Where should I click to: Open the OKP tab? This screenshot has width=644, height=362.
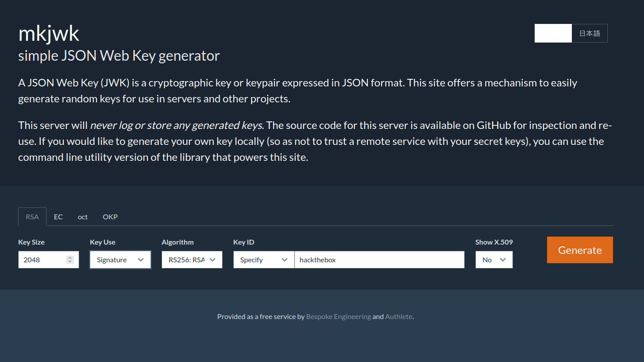point(110,217)
